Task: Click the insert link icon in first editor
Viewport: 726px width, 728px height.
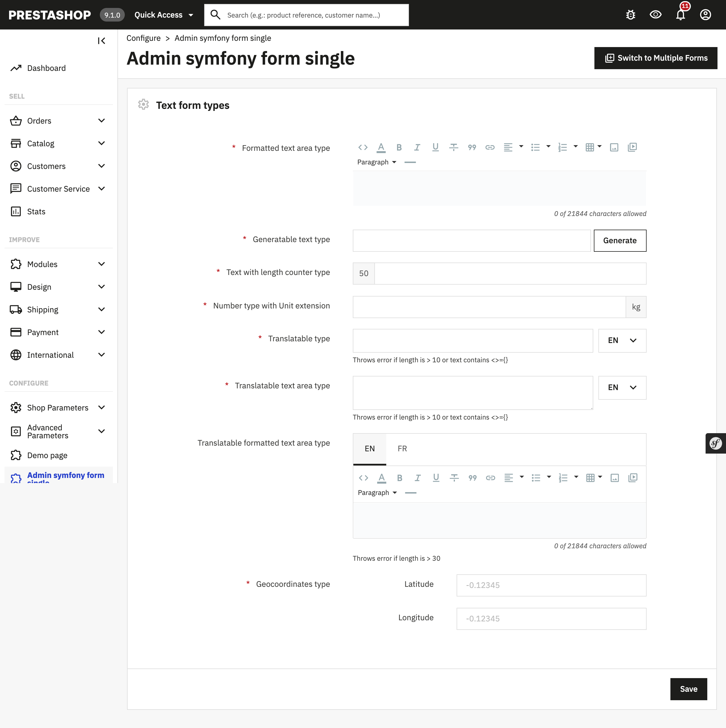Action: [x=490, y=147]
